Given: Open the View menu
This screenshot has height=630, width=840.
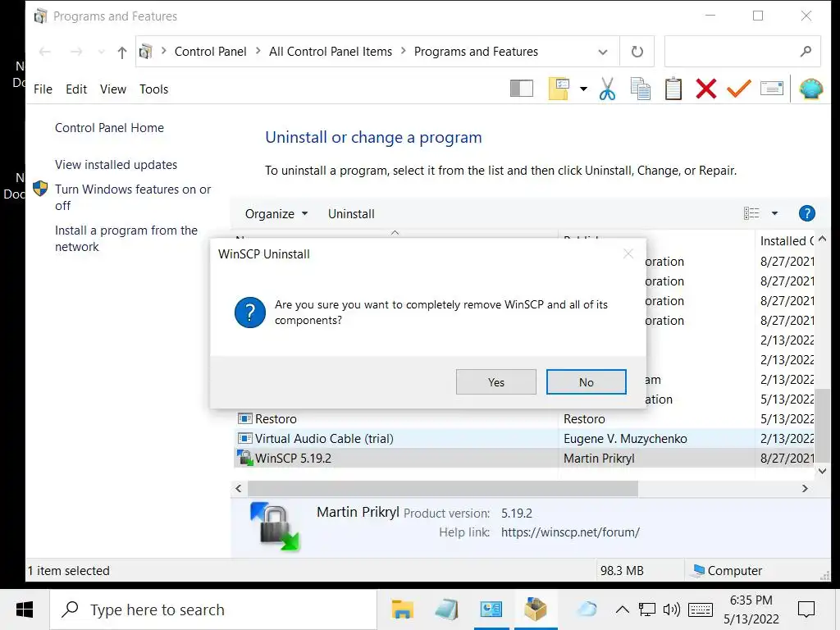Looking at the screenshot, I should (113, 89).
